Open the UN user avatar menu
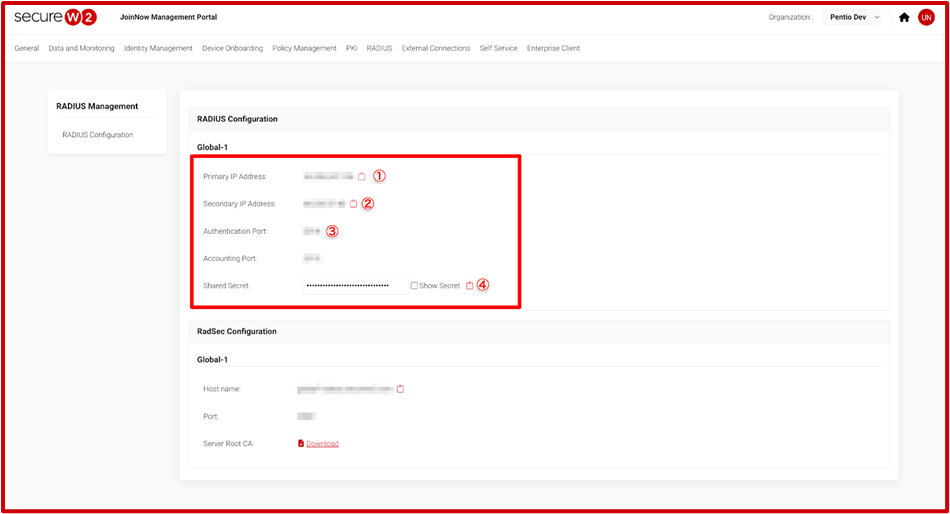The image size is (950, 514). point(926,17)
